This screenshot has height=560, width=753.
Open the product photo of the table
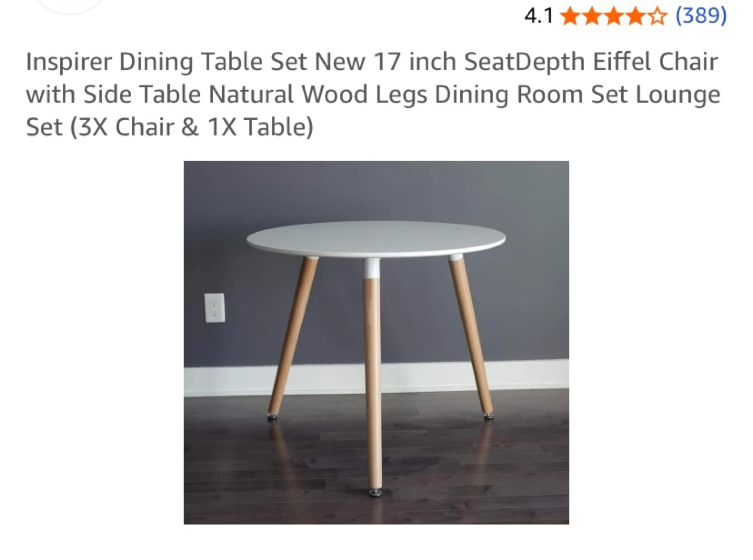(376, 342)
